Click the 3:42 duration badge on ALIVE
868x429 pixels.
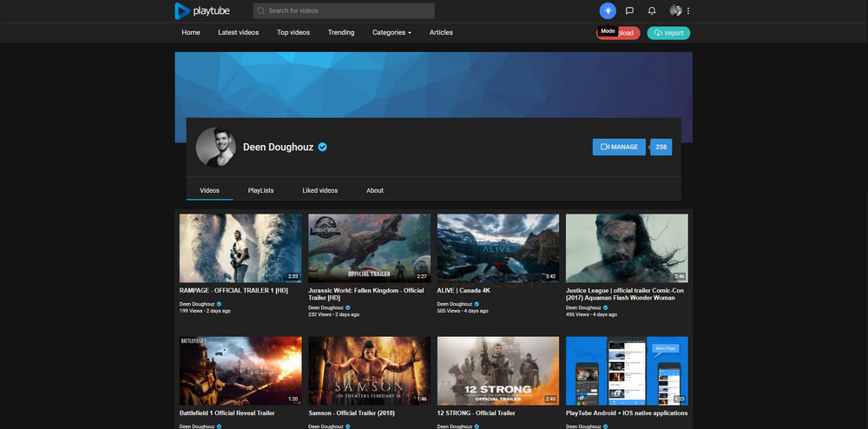[x=551, y=276]
